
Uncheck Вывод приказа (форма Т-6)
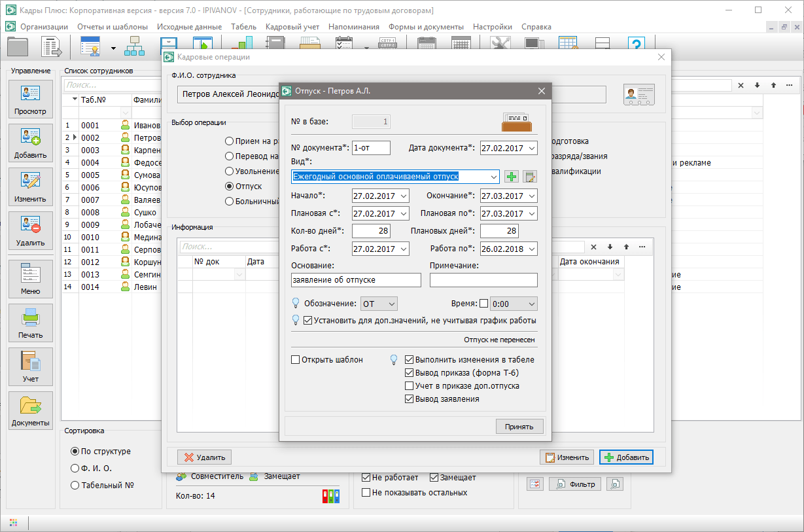coord(410,373)
